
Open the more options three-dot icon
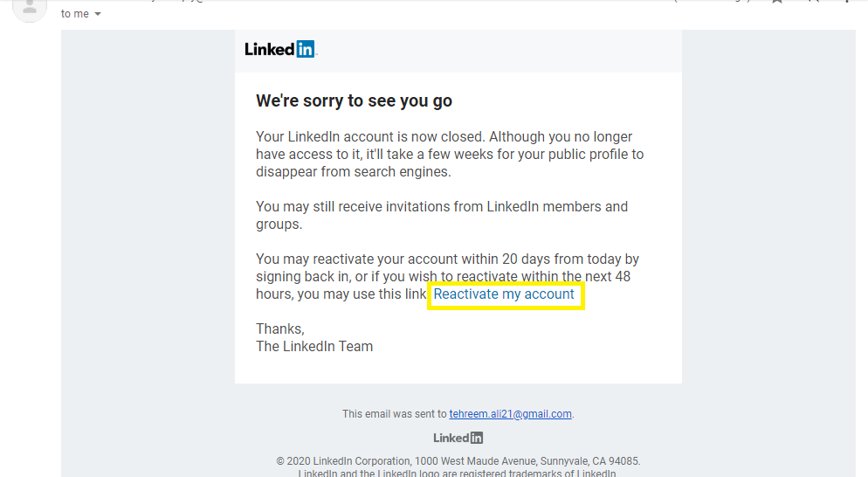pos(847,1)
